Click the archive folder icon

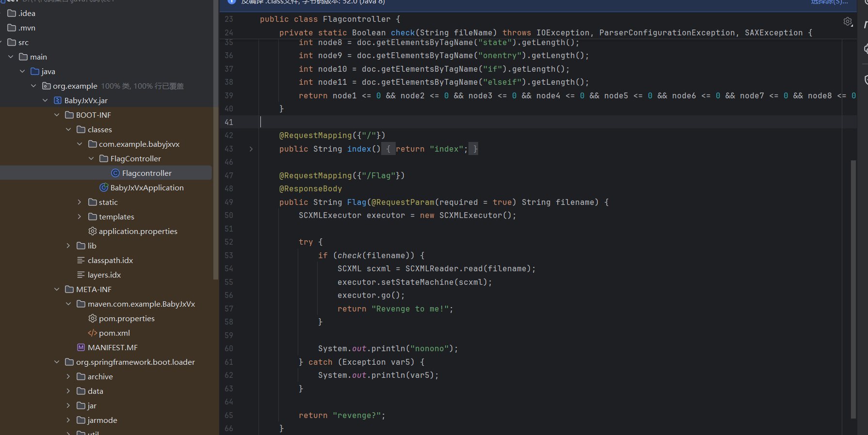click(81, 376)
